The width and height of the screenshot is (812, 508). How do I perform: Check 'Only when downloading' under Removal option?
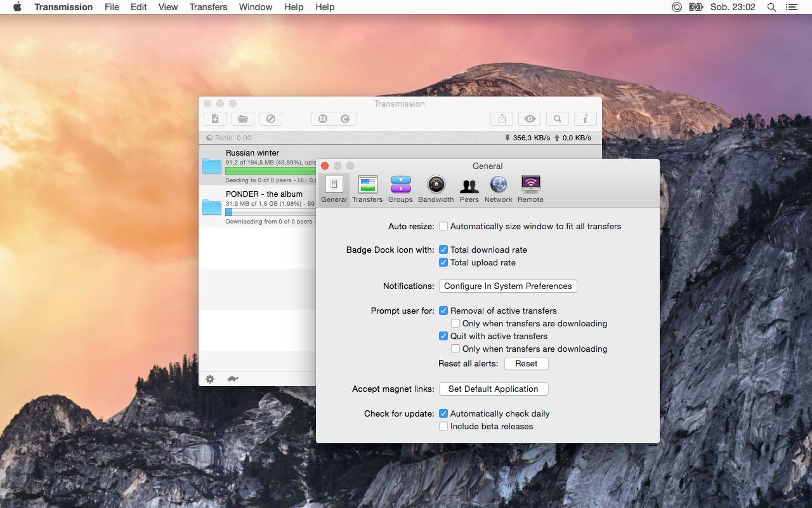(x=455, y=323)
